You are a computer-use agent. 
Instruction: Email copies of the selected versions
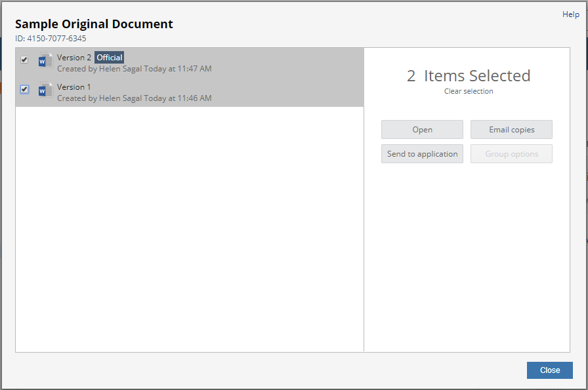click(511, 129)
